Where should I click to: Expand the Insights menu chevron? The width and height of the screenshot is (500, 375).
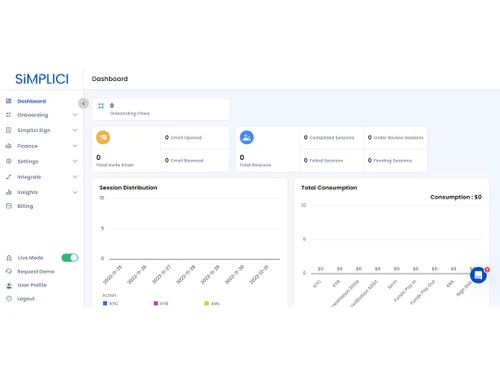click(x=75, y=192)
